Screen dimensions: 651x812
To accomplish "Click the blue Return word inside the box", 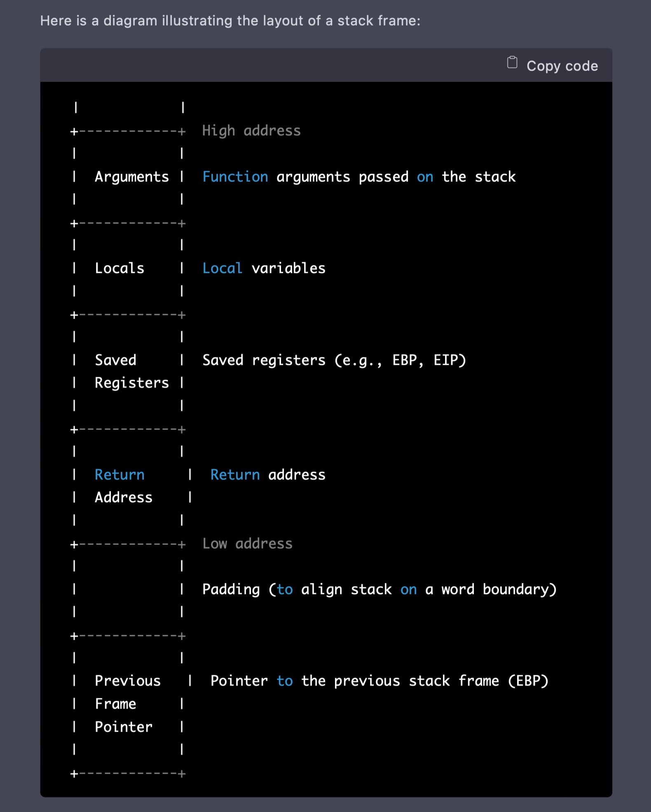I will [119, 475].
